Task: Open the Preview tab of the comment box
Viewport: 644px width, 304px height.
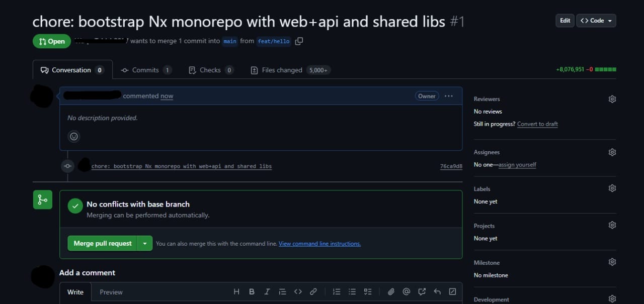Action: click(x=111, y=292)
